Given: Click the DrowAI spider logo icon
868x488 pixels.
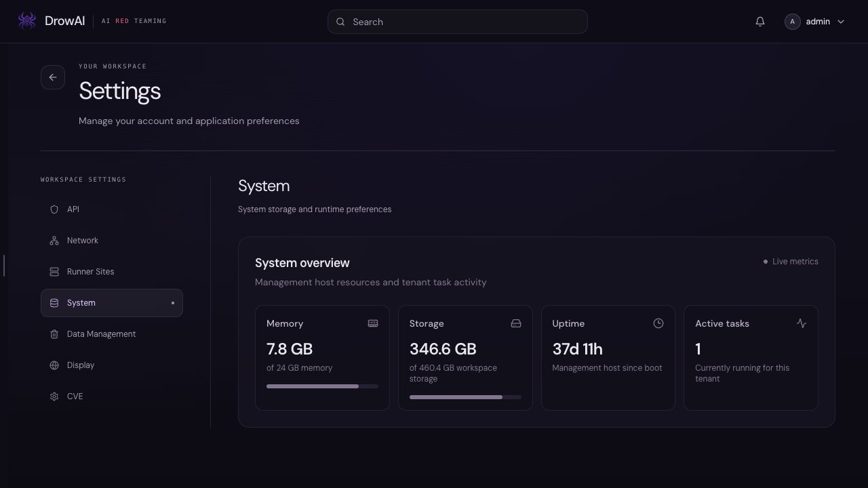Looking at the screenshot, I should point(27,21).
